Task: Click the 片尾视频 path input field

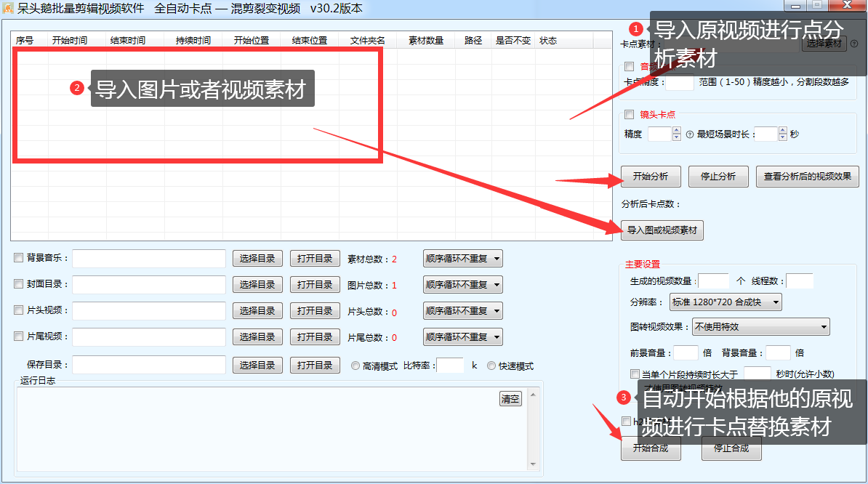Action: (x=149, y=336)
